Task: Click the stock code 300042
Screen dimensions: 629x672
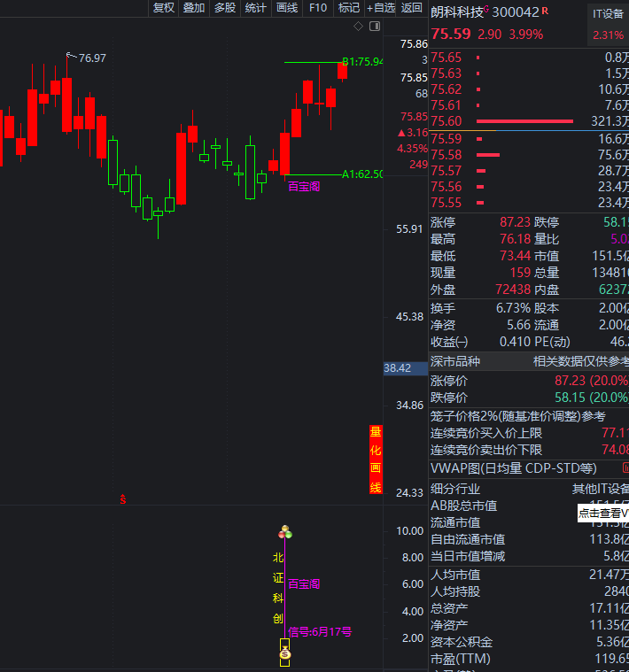Action: pos(516,12)
